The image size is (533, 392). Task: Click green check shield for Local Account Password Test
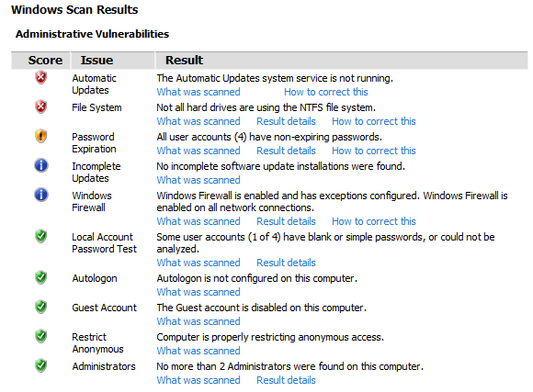pyautogui.click(x=40, y=236)
